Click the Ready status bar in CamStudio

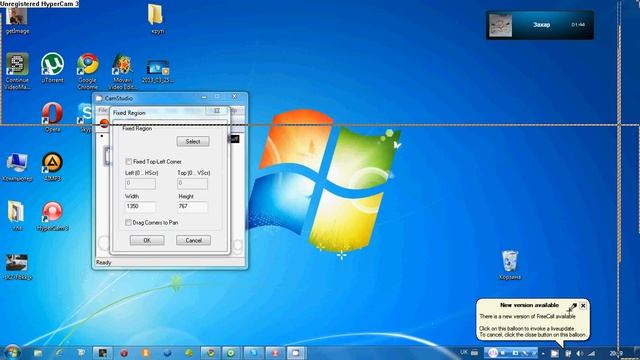[x=169, y=262]
